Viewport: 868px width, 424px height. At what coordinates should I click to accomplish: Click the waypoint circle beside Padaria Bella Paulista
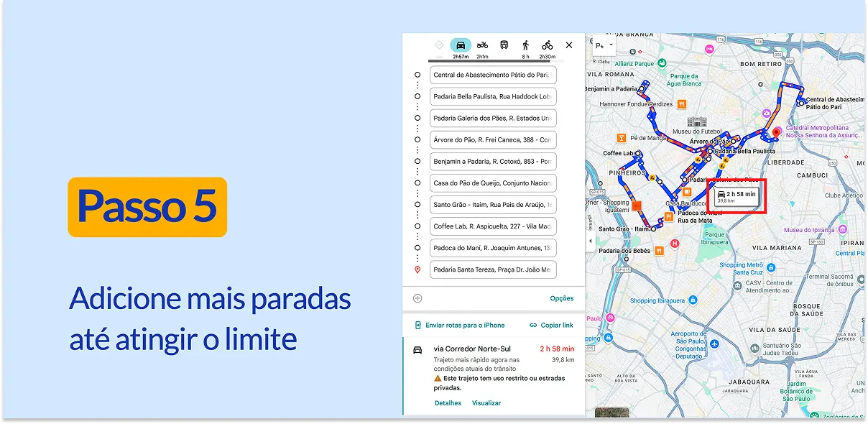[x=417, y=96]
